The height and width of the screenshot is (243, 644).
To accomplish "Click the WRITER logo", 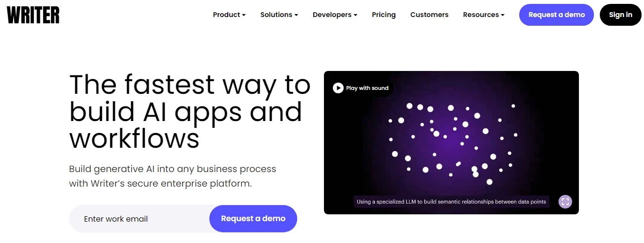I will (33, 15).
